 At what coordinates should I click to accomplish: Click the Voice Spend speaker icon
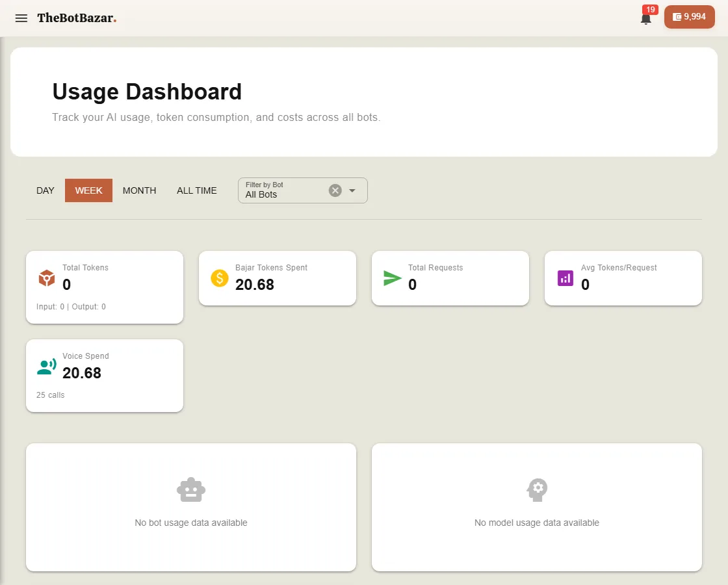(47, 367)
